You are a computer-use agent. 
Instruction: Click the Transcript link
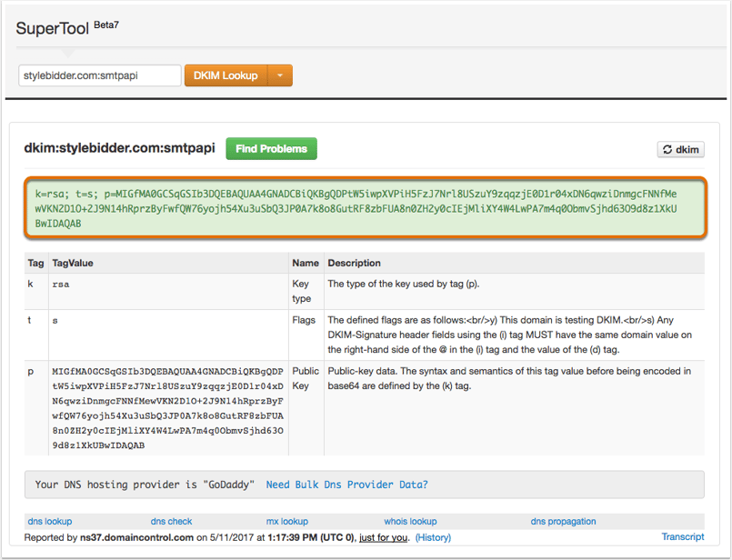pyautogui.click(x=683, y=536)
